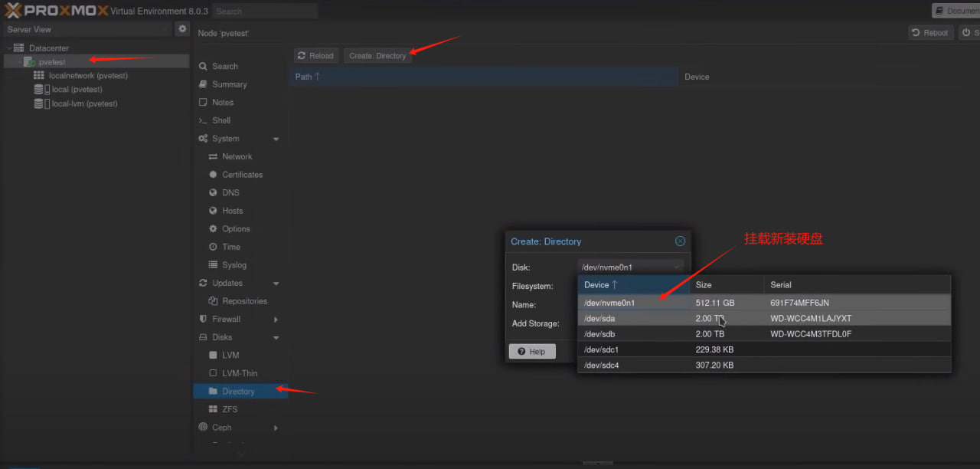Screen dimensions: 980x469
Task: Click the Help button in dialog
Action: pos(531,352)
